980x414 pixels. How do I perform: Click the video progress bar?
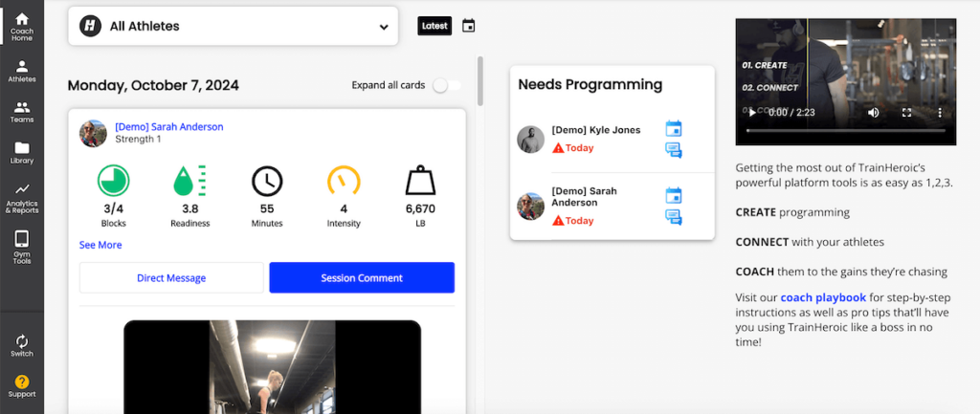tap(842, 129)
